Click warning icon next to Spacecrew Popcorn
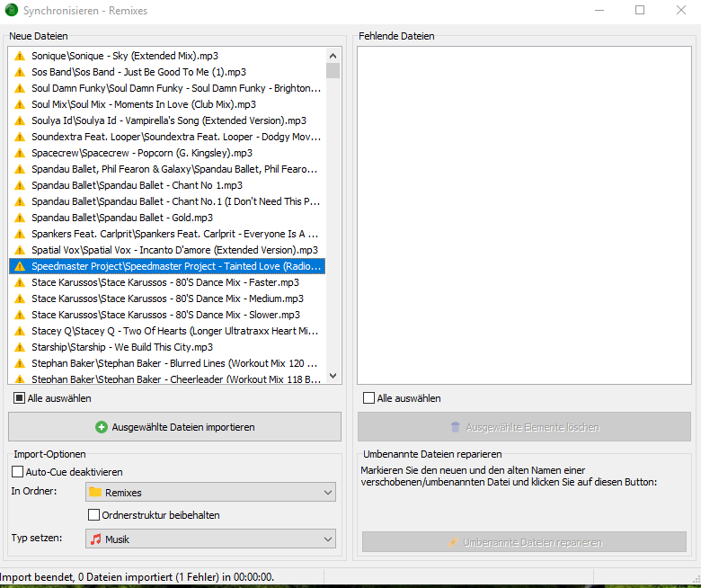 [x=20, y=153]
